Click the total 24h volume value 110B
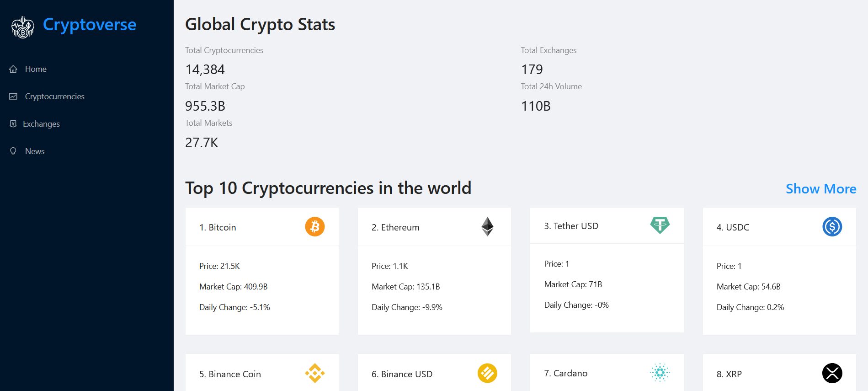868x391 pixels. tap(536, 106)
